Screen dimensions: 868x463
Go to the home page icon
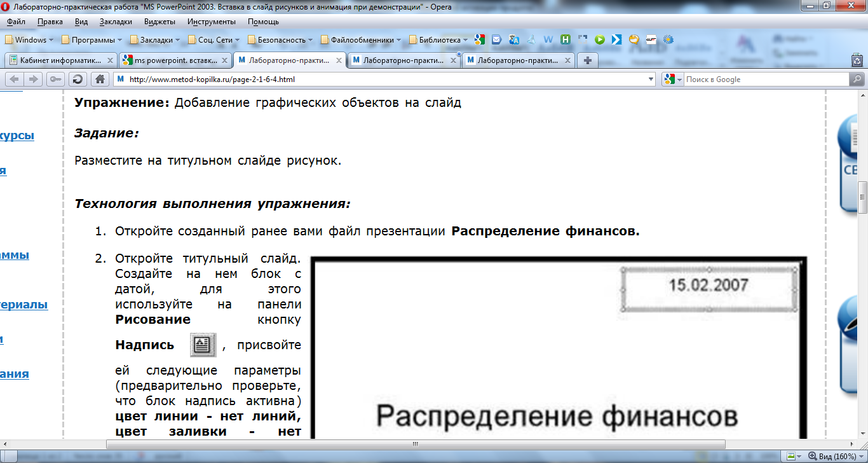click(99, 79)
